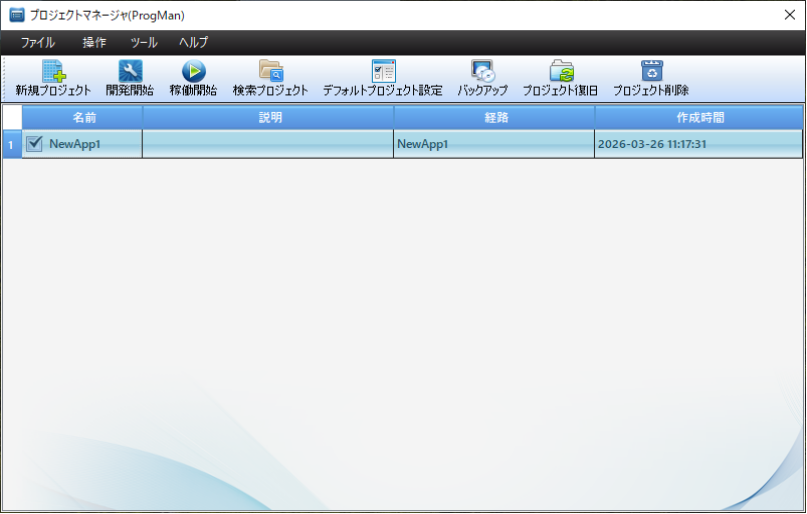Open the ツール menu
This screenshot has width=807, height=514.
144,43
